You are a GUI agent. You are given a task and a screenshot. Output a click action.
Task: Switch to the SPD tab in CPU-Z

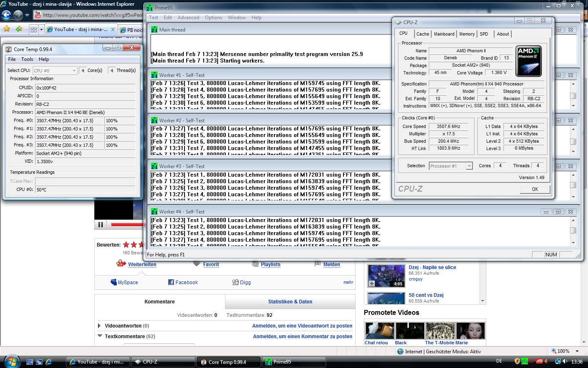(484, 34)
